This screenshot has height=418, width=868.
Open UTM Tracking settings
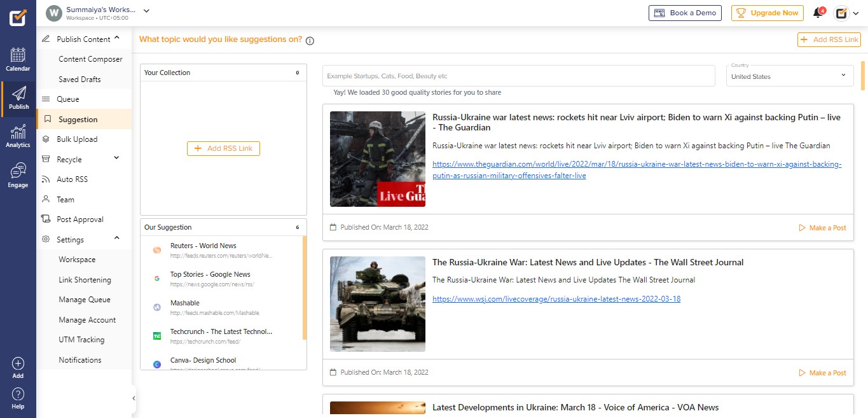[x=81, y=340]
